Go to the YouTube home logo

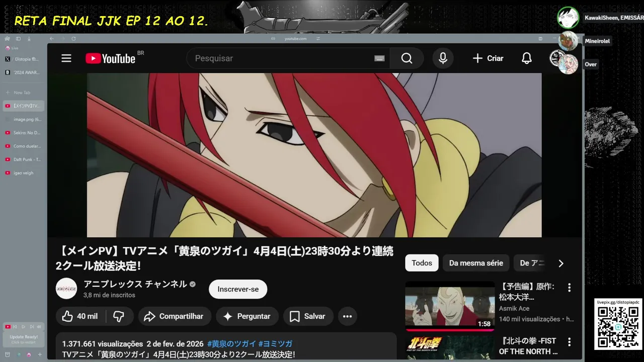[111, 58]
